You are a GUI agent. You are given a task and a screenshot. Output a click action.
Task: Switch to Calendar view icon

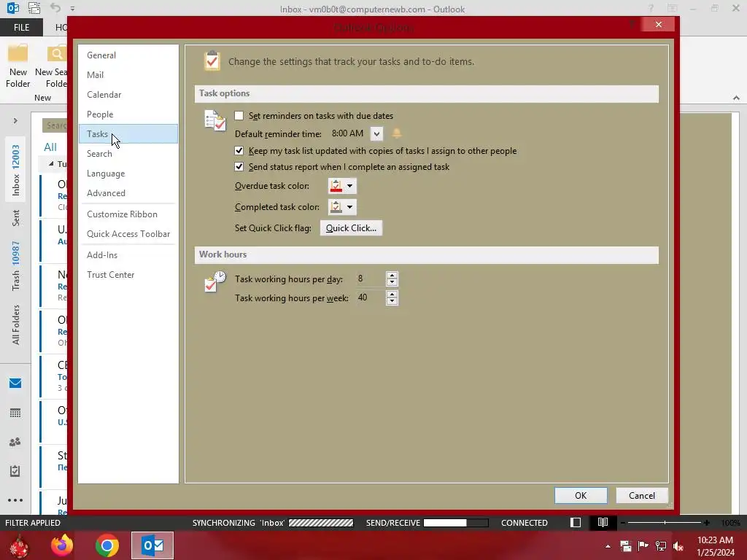pyautogui.click(x=15, y=413)
